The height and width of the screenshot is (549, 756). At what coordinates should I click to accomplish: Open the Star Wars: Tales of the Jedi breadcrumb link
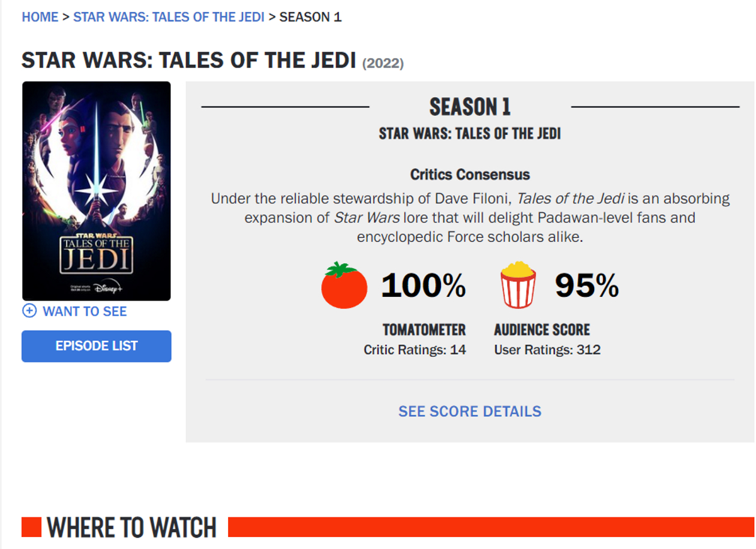point(169,17)
